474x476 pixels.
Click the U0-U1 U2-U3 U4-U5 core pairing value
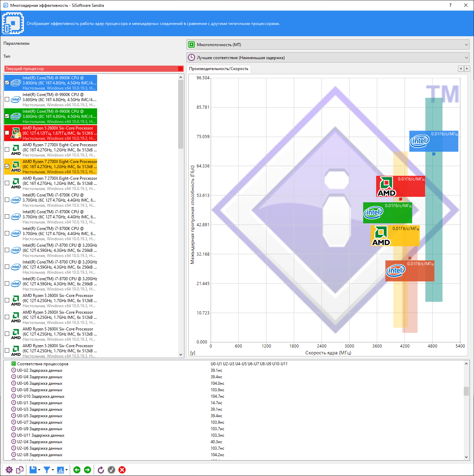(249, 364)
